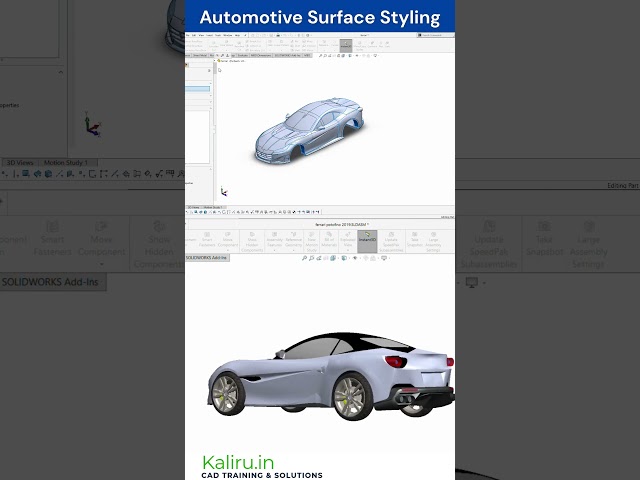Click Move Component in the dimmed background ribbon
Image resolution: width=640 pixels, height=480 pixels.
(x=101, y=239)
